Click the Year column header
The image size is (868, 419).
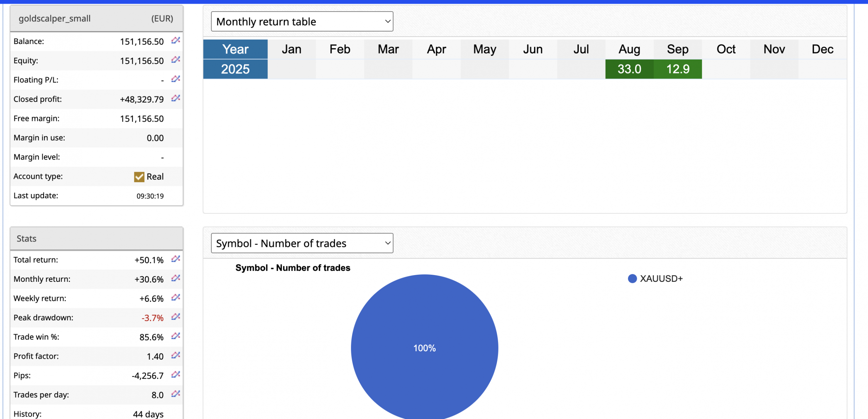click(x=235, y=49)
